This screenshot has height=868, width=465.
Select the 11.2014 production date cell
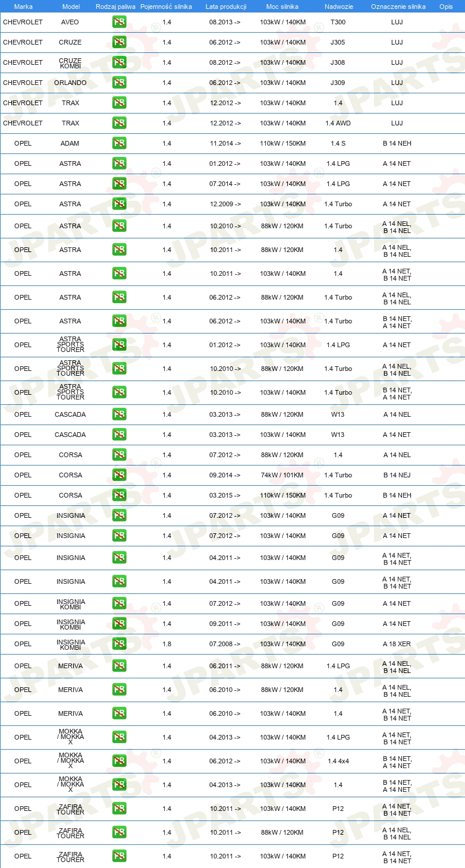[x=225, y=144]
